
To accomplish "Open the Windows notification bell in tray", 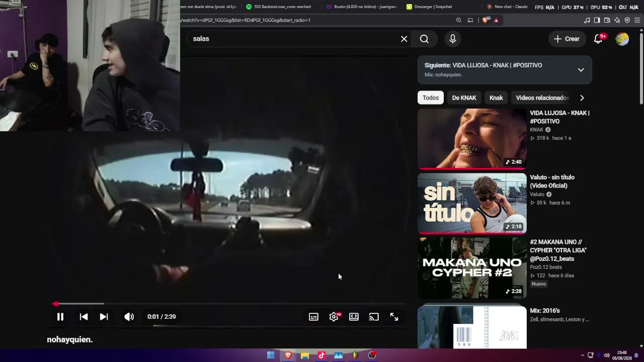I will pyautogui.click(x=636, y=355).
